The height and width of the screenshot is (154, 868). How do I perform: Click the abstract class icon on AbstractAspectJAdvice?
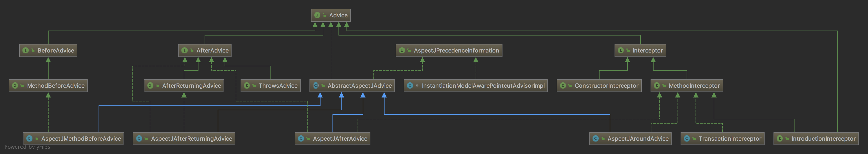click(316, 86)
